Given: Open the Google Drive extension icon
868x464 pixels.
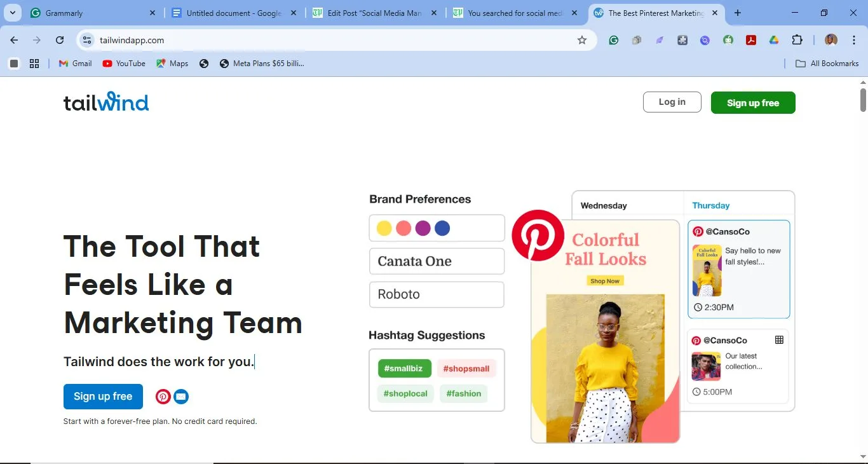Looking at the screenshot, I should coord(774,40).
